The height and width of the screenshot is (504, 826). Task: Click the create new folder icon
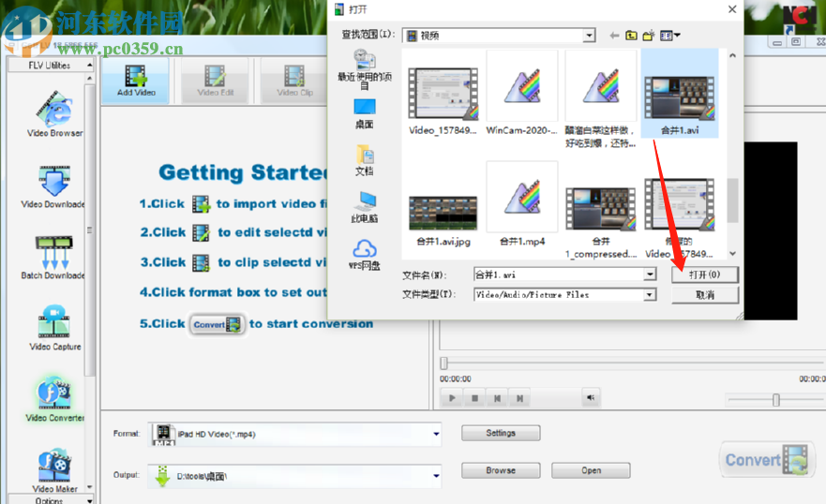click(649, 36)
